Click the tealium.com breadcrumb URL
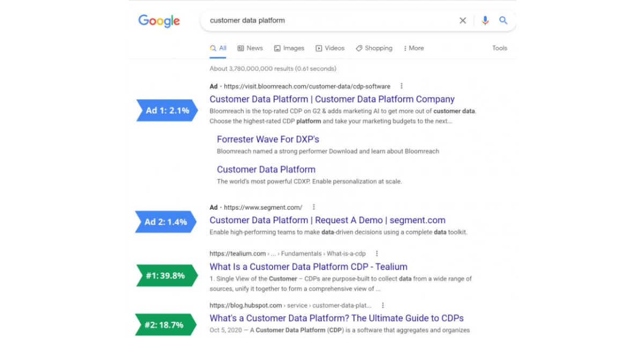 coord(288,254)
